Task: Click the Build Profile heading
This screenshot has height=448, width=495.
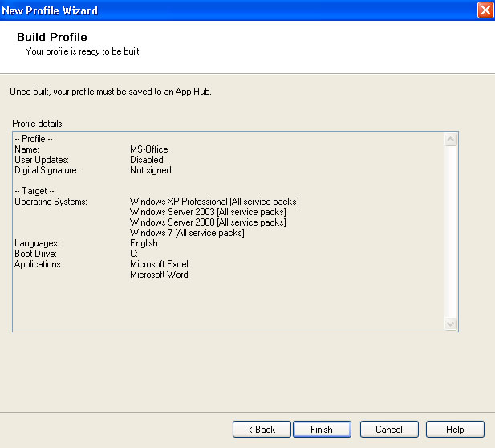Action: coord(52,37)
